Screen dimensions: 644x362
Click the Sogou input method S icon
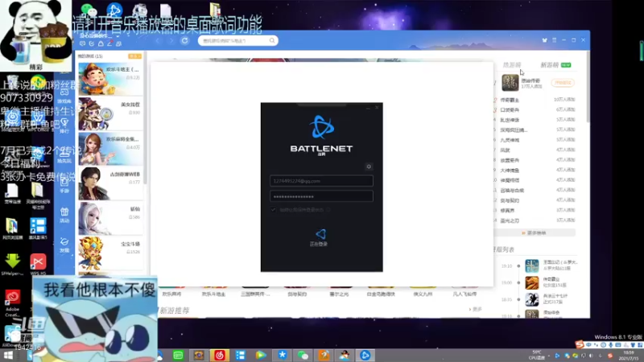[580, 345]
